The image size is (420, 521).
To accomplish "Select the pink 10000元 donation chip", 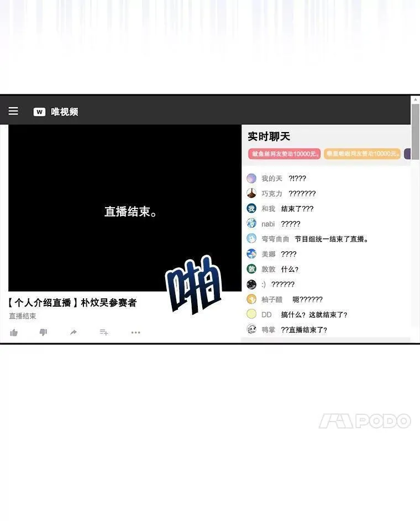I will click(285, 154).
